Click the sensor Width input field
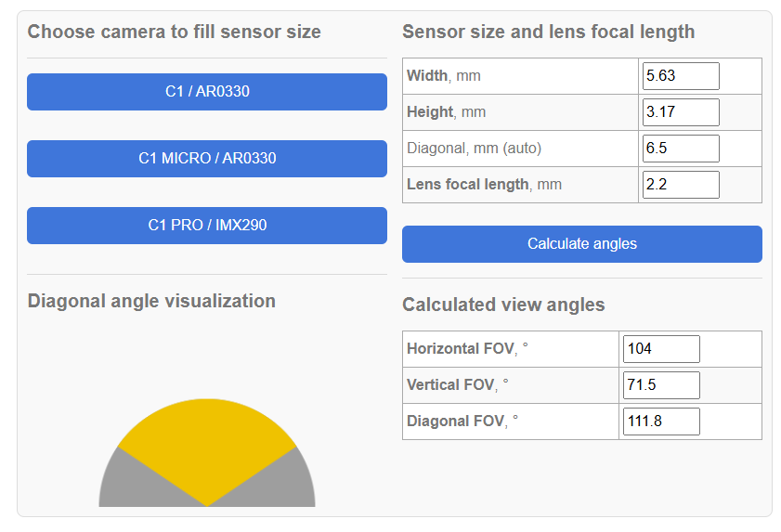 coord(681,76)
